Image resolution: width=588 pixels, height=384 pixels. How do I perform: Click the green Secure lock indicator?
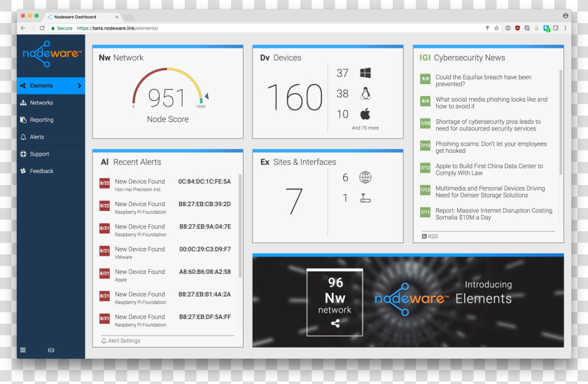pos(62,28)
